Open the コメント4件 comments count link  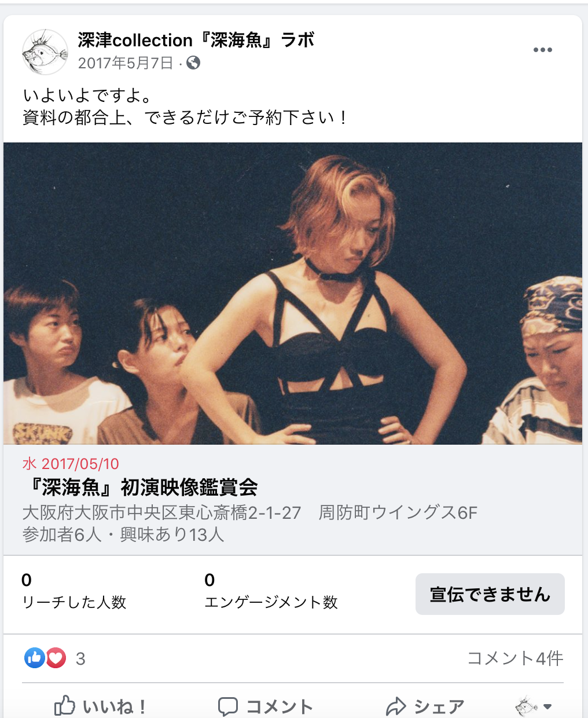coord(514,658)
